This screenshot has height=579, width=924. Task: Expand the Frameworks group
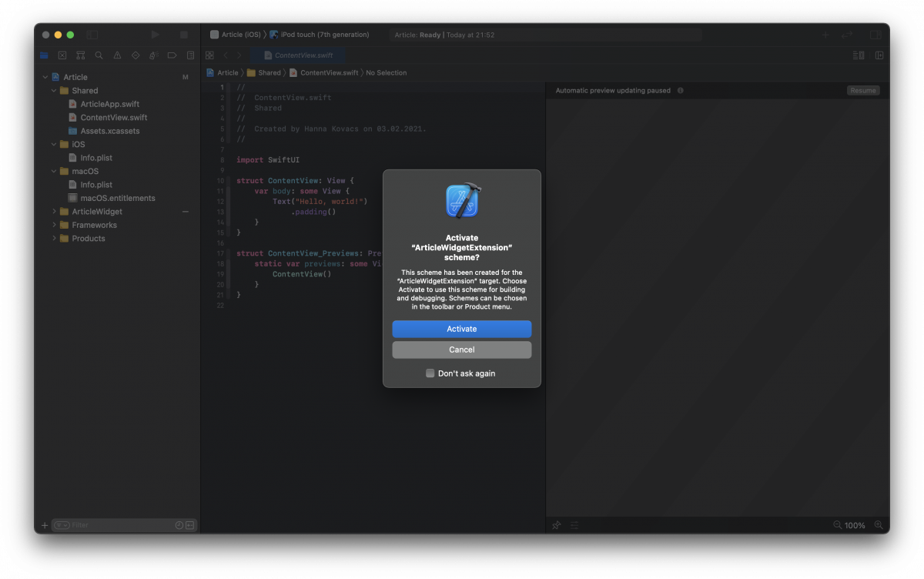click(x=54, y=225)
